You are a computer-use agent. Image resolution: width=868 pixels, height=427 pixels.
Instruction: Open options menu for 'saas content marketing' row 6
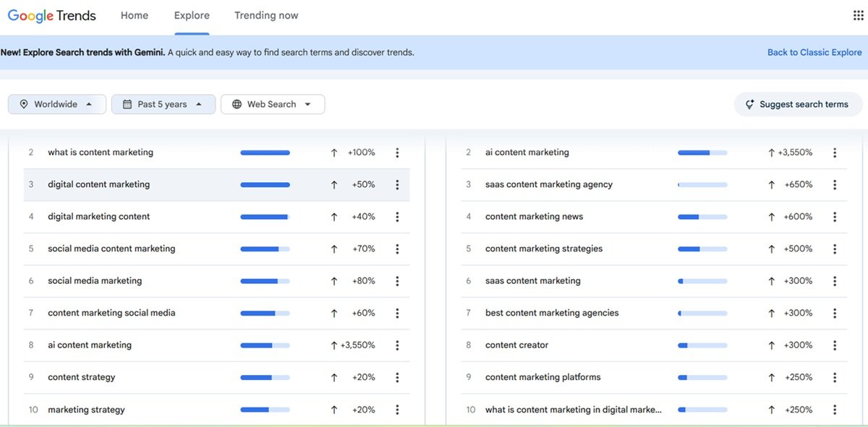[835, 281]
